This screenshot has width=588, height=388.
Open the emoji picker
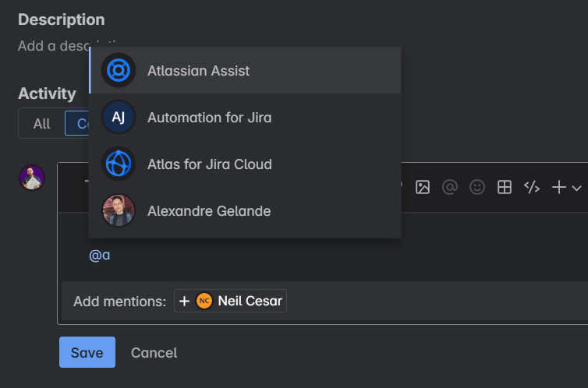click(476, 187)
